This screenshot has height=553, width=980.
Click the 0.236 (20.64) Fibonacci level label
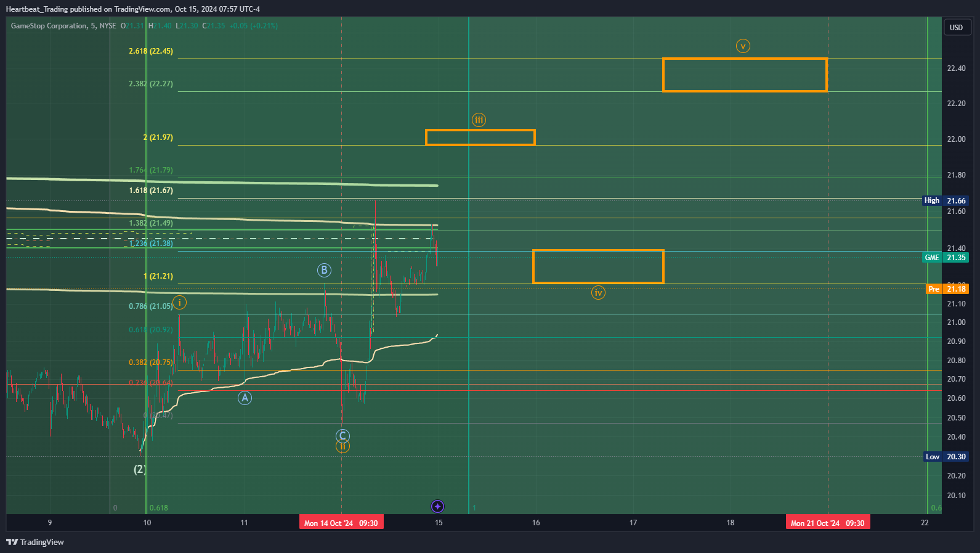tap(151, 383)
